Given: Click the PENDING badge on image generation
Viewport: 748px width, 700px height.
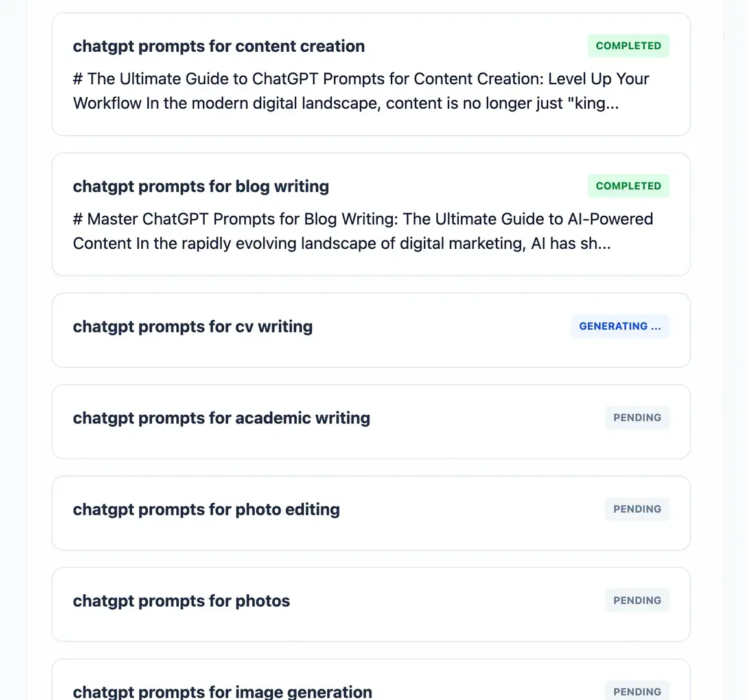Looking at the screenshot, I should click(637, 691).
